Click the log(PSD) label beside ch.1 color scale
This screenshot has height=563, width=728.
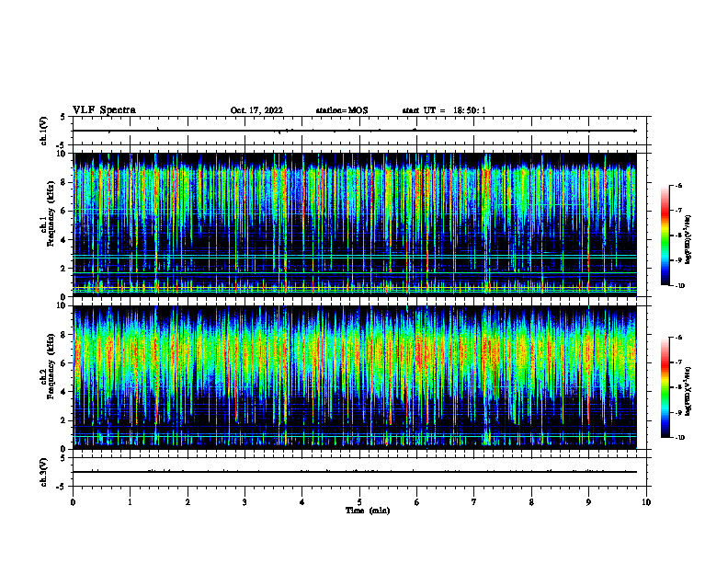coord(688,239)
